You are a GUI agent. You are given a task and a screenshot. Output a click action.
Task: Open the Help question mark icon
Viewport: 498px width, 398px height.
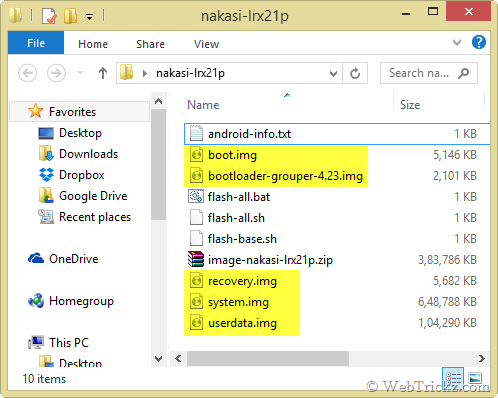pos(479,42)
